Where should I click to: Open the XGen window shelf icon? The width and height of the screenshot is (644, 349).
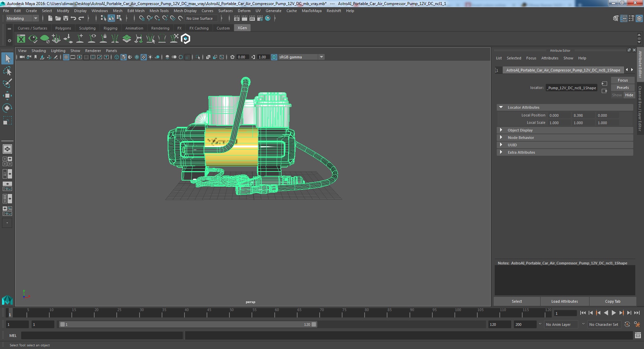(x=21, y=39)
